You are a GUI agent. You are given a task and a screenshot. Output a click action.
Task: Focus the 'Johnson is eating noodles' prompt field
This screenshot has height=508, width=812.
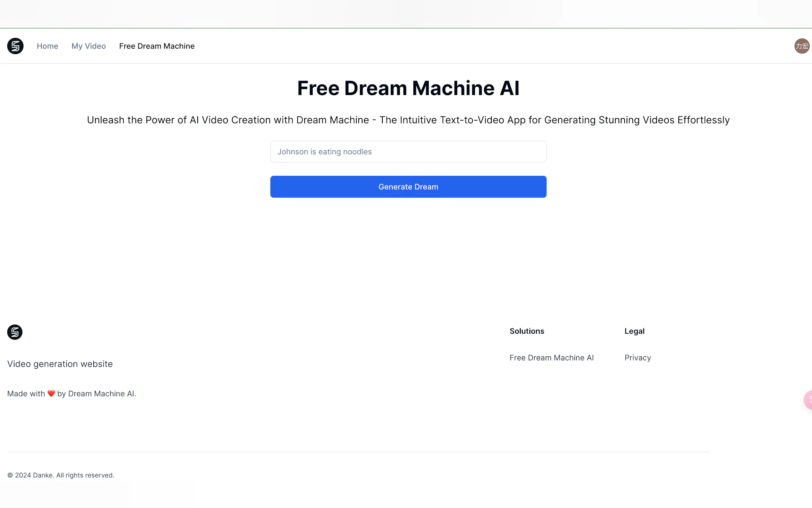[408, 152]
